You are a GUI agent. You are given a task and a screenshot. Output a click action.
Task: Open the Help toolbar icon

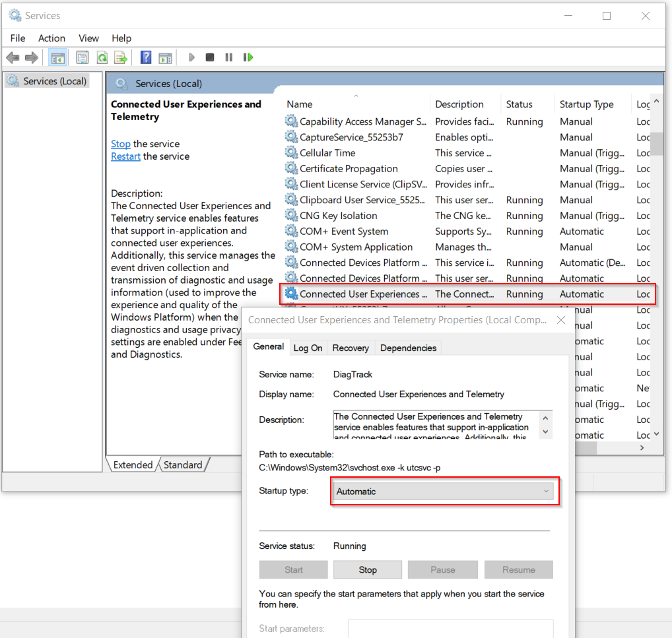pyautogui.click(x=146, y=58)
